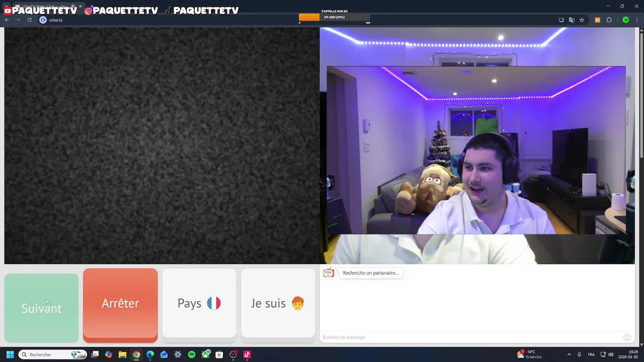Screen dimensions: 644x362
Task: Change the FRA input language
Action: 591,354
